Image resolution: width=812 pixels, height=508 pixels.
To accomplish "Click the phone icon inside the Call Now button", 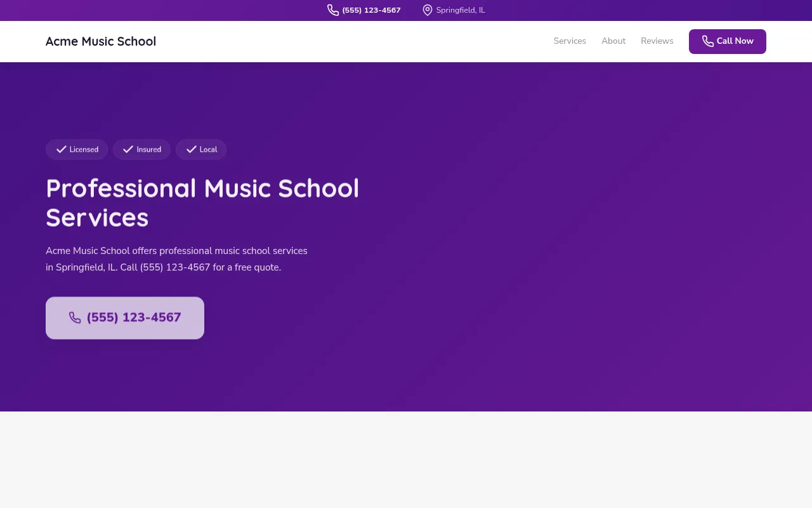I will coord(707,41).
